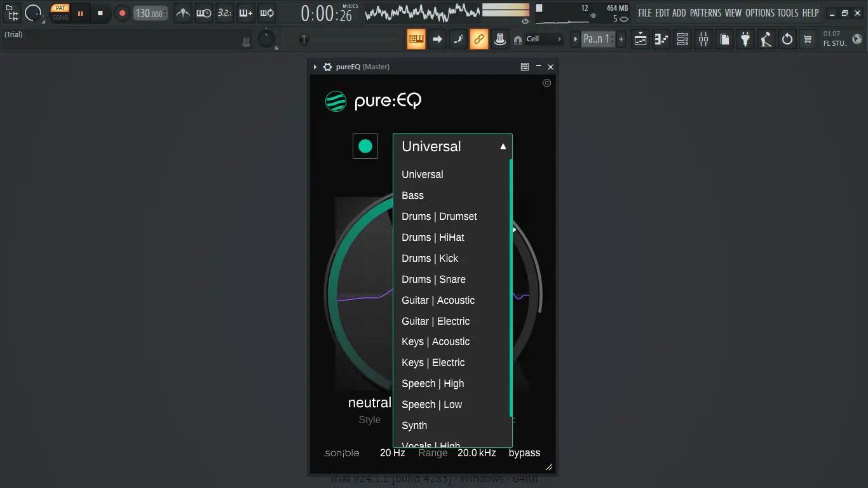Click the 20 Hz range lower value
The height and width of the screenshot is (488, 868).
pos(393,453)
